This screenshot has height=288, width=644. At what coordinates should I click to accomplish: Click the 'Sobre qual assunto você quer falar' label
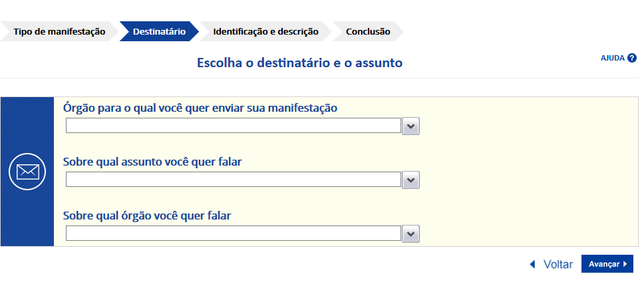(156, 162)
